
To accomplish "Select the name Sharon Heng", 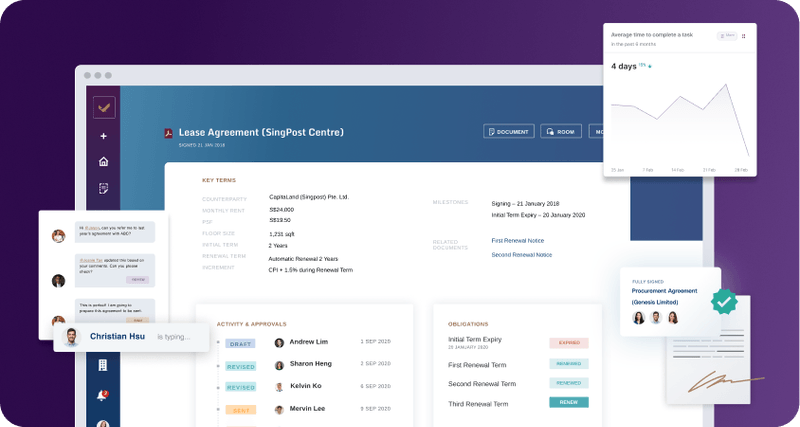I will pos(311,364).
